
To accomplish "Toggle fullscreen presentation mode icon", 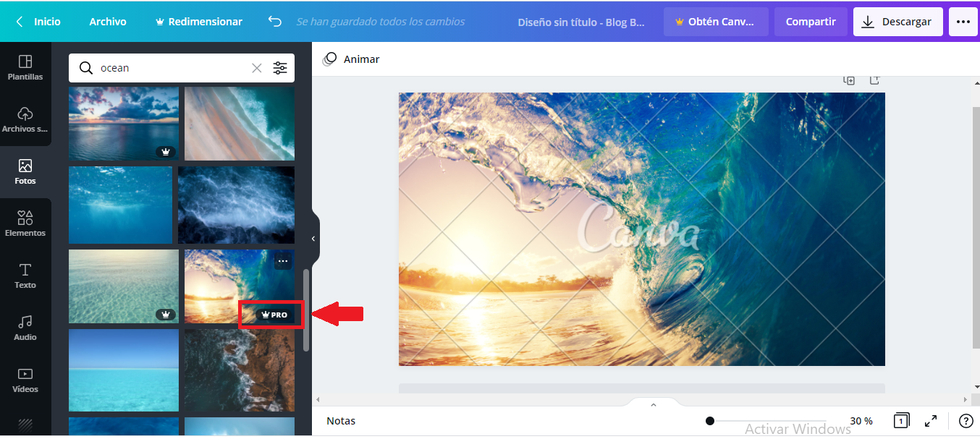I will click(931, 421).
